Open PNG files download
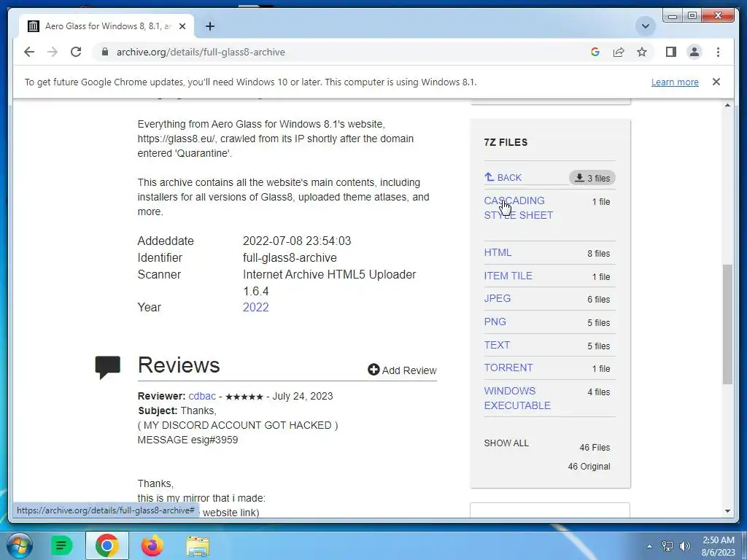 [495, 322]
